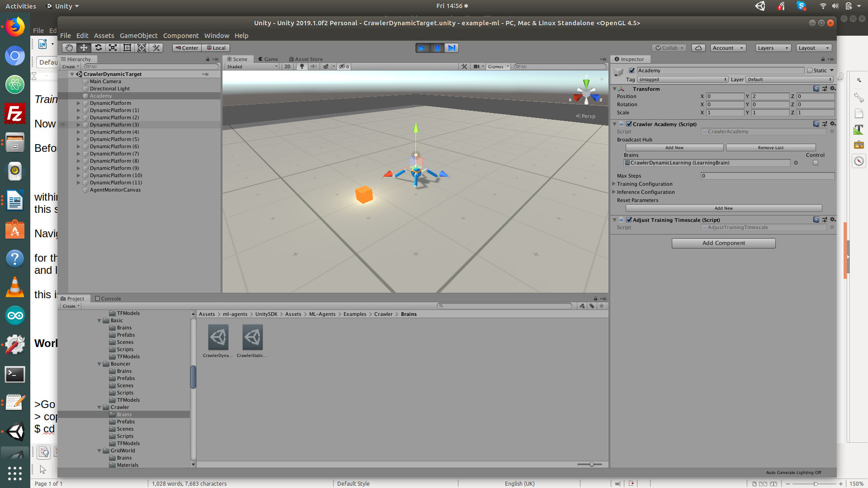Image resolution: width=868 pixels, height=488 pixels.
Task: Open custom editor tools button
Action: tap(156, 48)
